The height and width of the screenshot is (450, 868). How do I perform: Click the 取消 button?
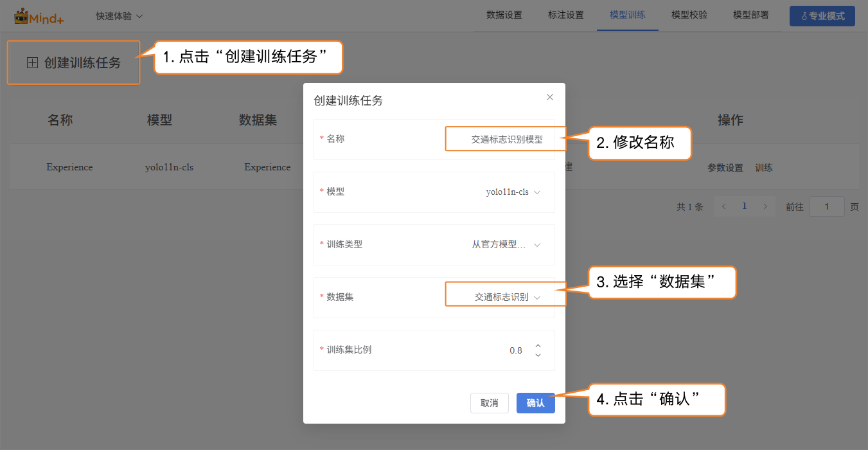(x=489, y=403)
